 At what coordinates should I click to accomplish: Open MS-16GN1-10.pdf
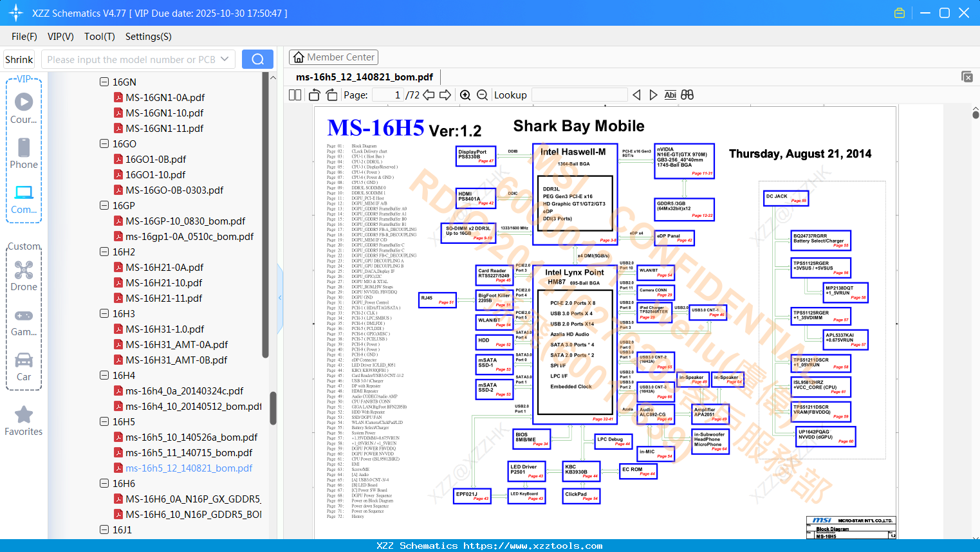(165, 113)
